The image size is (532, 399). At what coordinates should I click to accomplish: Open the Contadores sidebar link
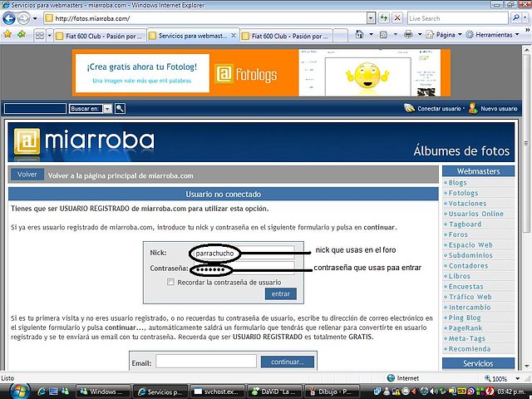pyautogui.click(x=468, y=266)
